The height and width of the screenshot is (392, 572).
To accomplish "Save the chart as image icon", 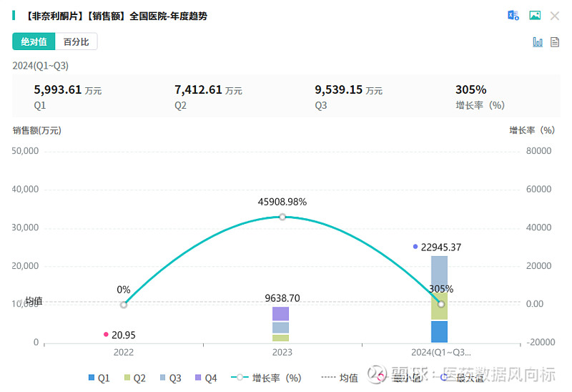I will coord(535,15).
